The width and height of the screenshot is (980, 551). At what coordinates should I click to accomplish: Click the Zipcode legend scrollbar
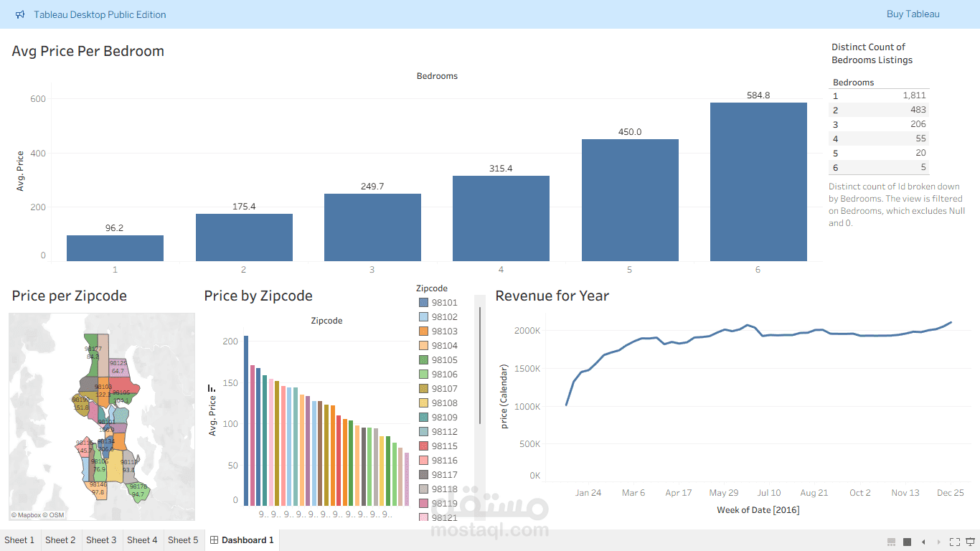(480, 365)
